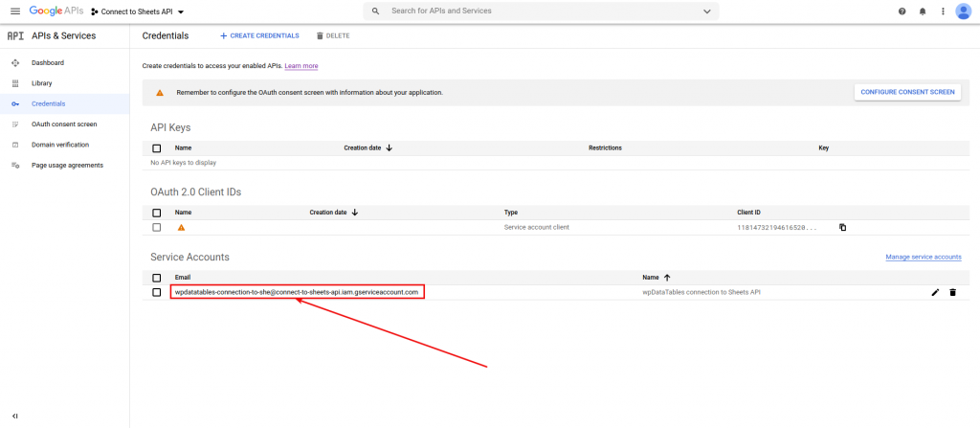Expand the search bar dropdown arrow

tap(707, 11)
